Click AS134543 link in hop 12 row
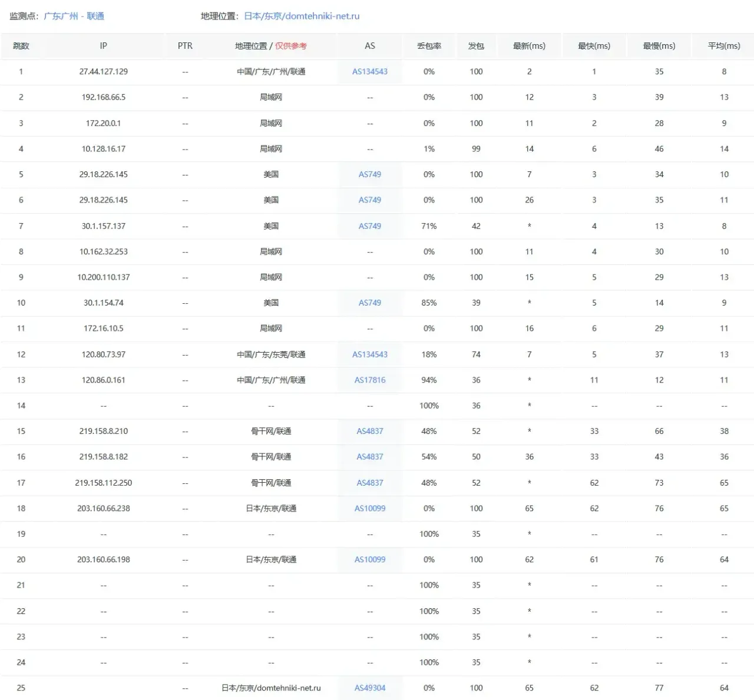The width and height of the screenshot is (754, 700). point(370,354)
